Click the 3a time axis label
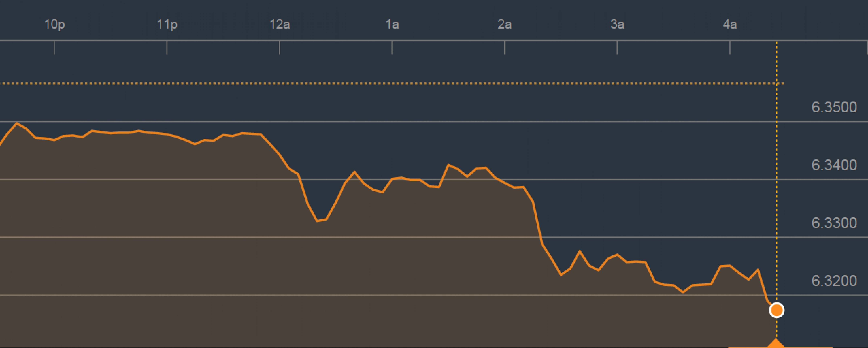The height and width of the screenshot is (348, 868). (x=617, y=24)
